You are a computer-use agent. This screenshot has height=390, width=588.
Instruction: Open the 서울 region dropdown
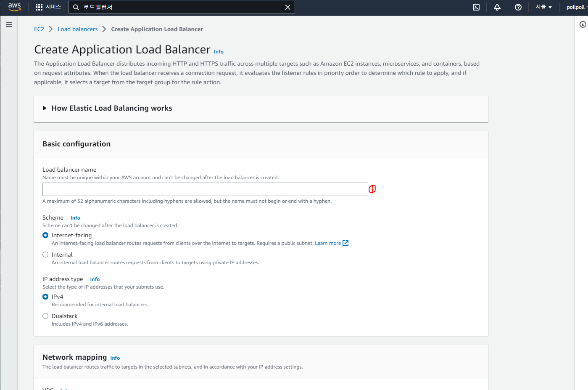[x=544, y=7]
